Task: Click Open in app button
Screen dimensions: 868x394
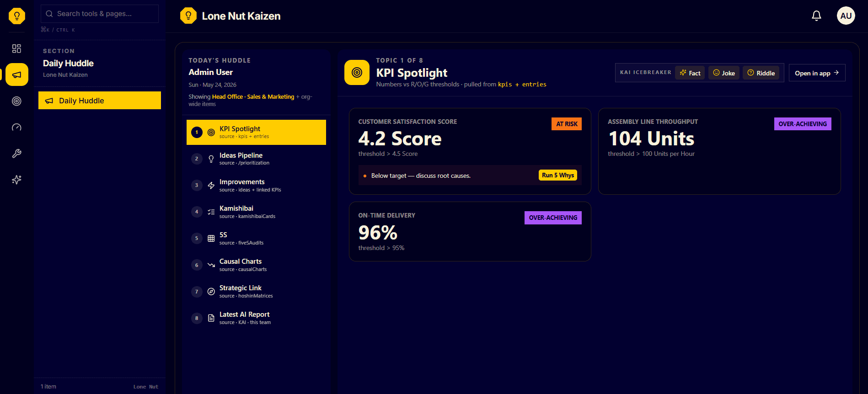Action: click(x=817, y=73)
